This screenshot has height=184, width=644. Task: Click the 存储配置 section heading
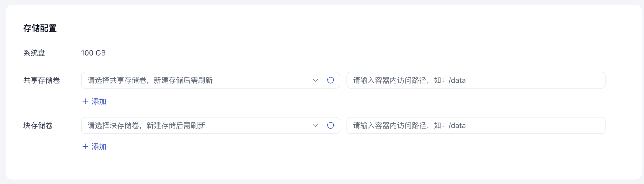point(40,28)
